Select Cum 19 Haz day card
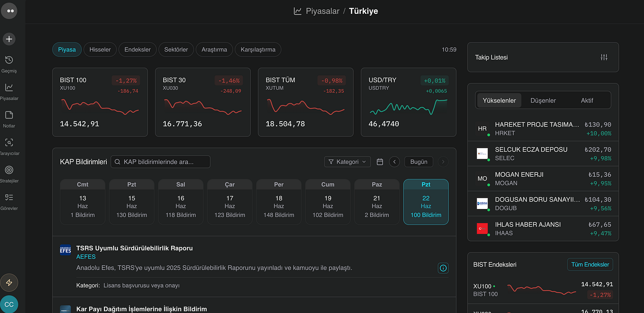The height and width of the screenshot is (313, 644). pos(328,202)
